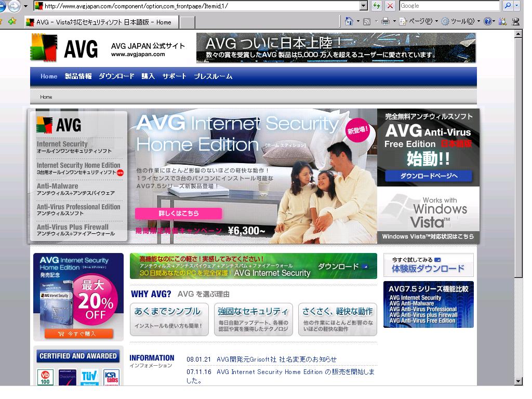The height and width of the screenshot is (399, 532).
Task: Select Anti-Malware product link
Action: click(76, 189)
